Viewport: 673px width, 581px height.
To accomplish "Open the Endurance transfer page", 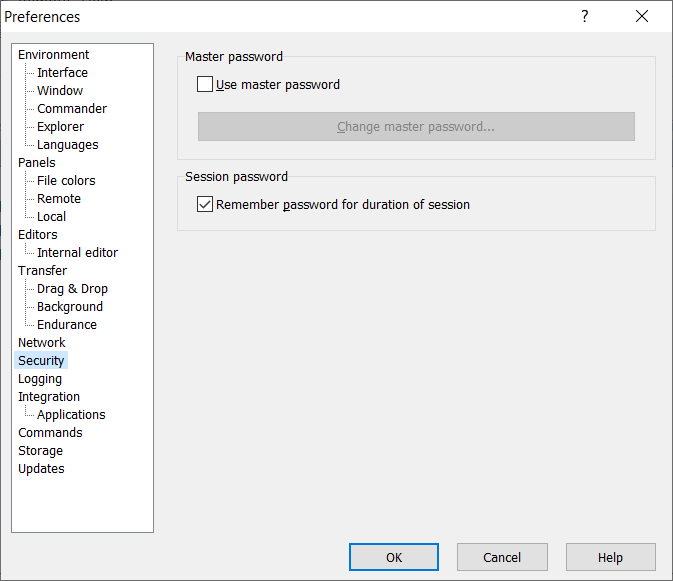I will 67,325.
